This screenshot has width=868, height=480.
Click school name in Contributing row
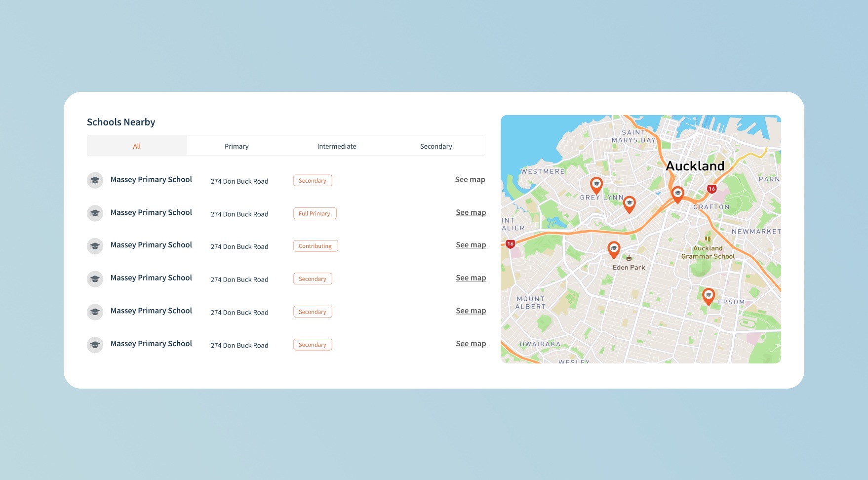(151, 245)
